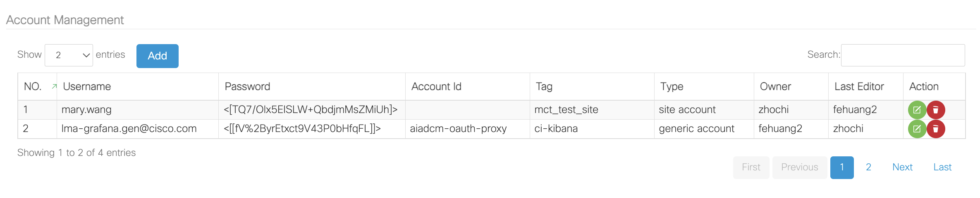Jump to the Last page
Screen dimensions: 980x198
[942, 167]
